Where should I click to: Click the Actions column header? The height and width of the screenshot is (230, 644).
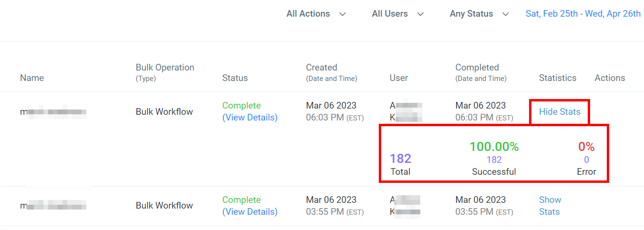point(610,78)
